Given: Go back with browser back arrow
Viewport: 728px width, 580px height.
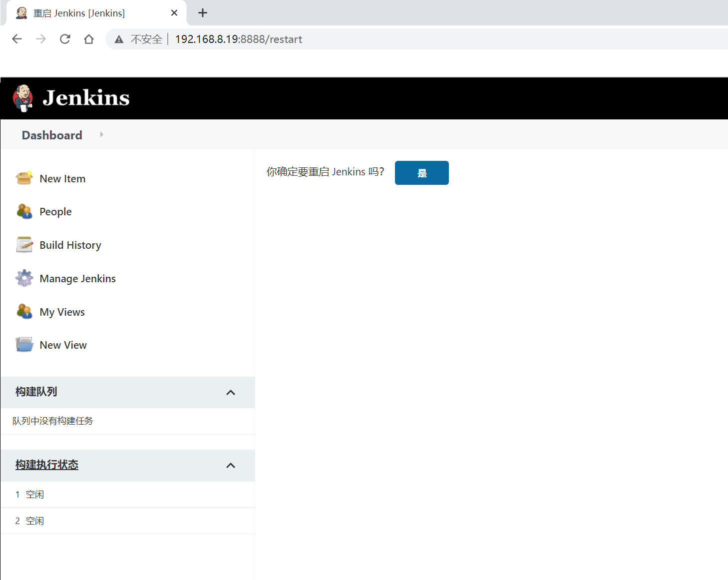Looking at the screenshot, I should pos(17,39).
